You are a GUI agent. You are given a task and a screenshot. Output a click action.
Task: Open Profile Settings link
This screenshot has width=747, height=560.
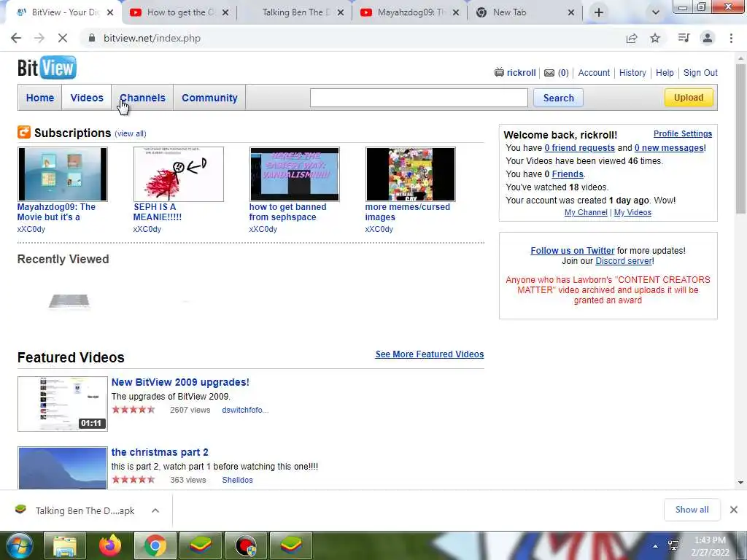[x=683, y=134]
